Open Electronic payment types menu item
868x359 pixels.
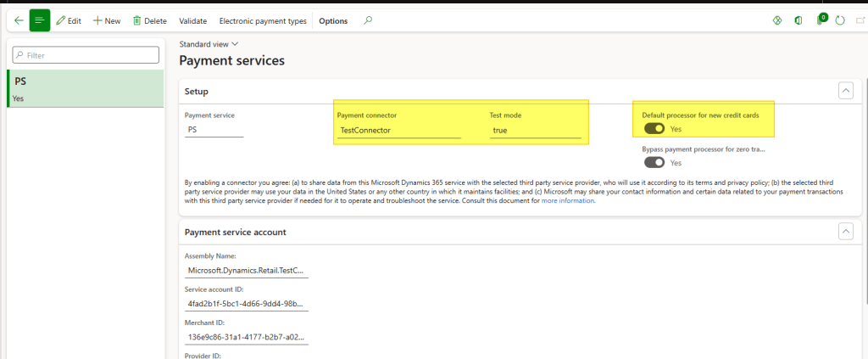coord(263,20)
